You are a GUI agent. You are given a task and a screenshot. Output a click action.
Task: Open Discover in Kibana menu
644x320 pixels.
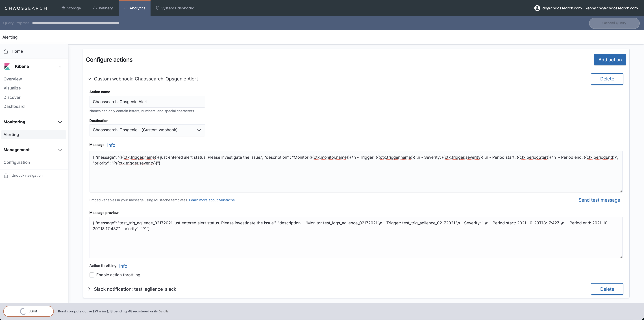pos(12,97)
